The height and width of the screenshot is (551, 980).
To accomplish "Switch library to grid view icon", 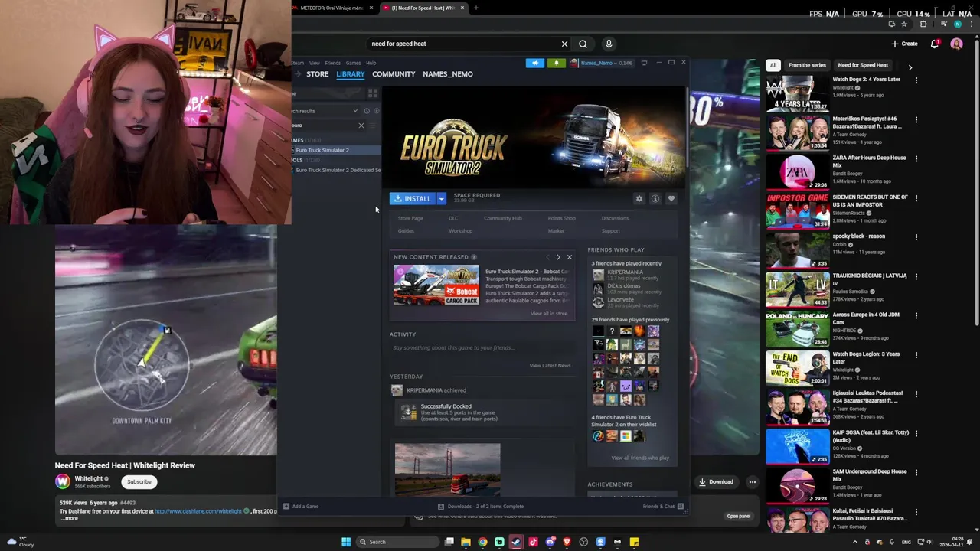I will tap(373, 93).
